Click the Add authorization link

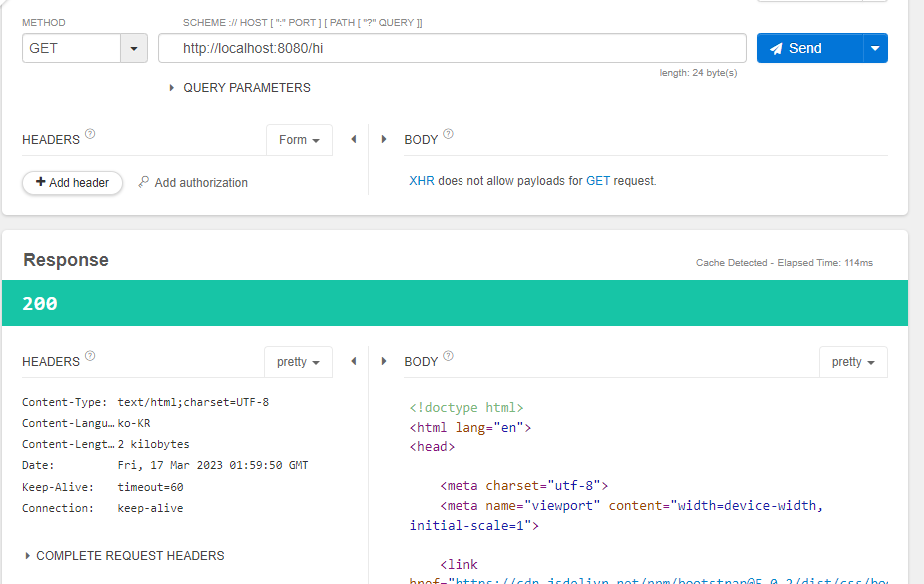201,183
